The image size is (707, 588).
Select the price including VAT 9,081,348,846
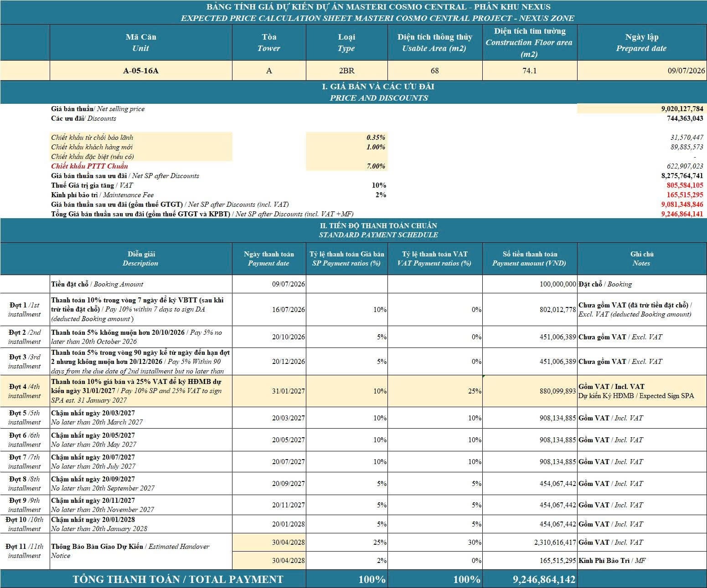click(x=682, y=205)
